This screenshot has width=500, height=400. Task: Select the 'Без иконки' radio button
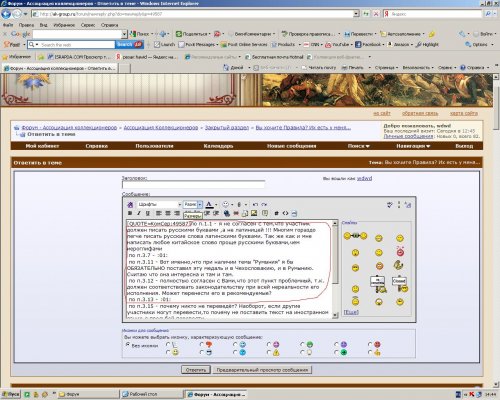coord(127,345)
